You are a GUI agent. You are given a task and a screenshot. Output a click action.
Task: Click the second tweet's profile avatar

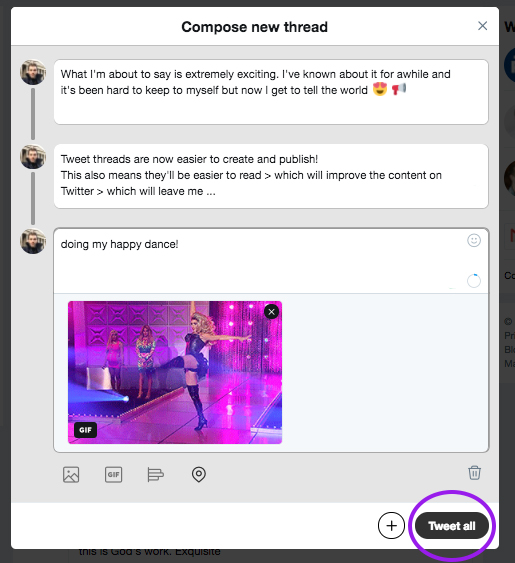click(33, 157)
